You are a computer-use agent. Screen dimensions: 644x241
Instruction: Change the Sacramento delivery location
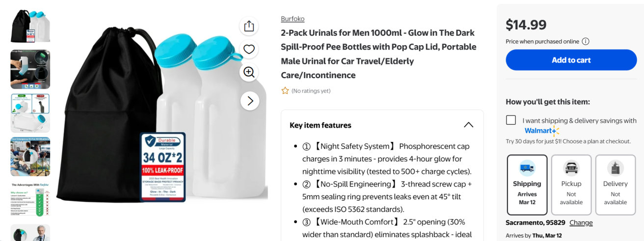(x=581, y=223)
